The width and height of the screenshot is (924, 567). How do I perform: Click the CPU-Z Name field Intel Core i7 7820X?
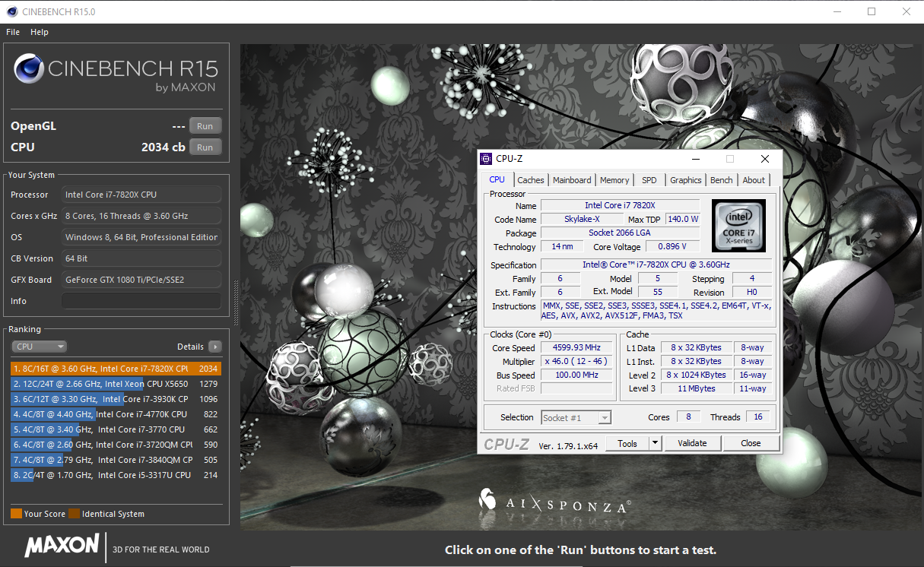[620, 205]
